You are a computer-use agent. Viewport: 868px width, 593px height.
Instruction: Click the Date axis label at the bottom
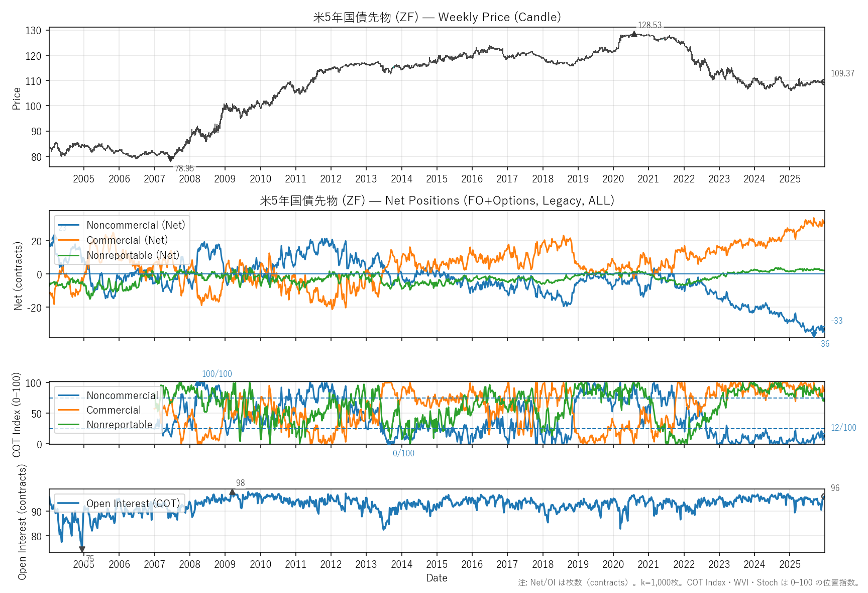tap(437, 578)
